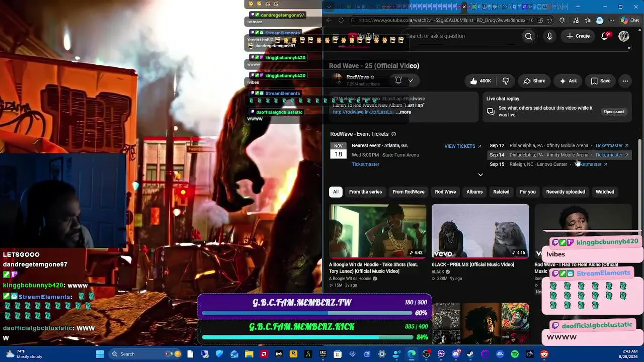Click the VIEW TICKETS link
644x362 pixels.
(x=463, y=146)
